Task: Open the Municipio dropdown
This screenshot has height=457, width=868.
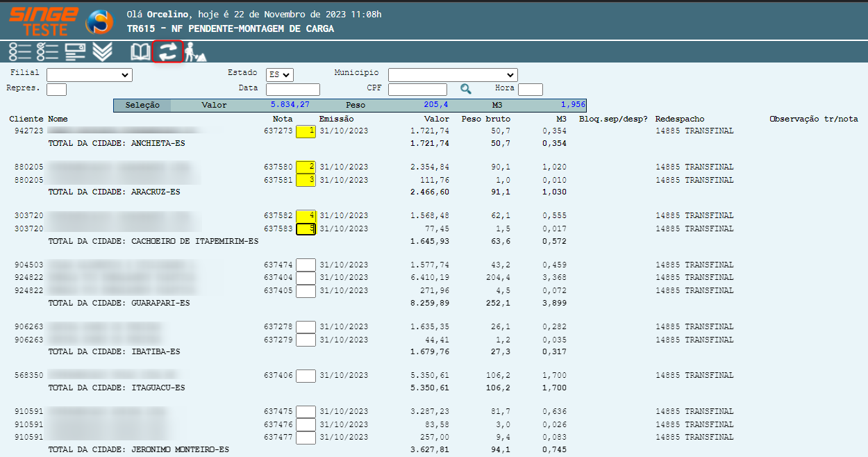Action: click(453, 75)
